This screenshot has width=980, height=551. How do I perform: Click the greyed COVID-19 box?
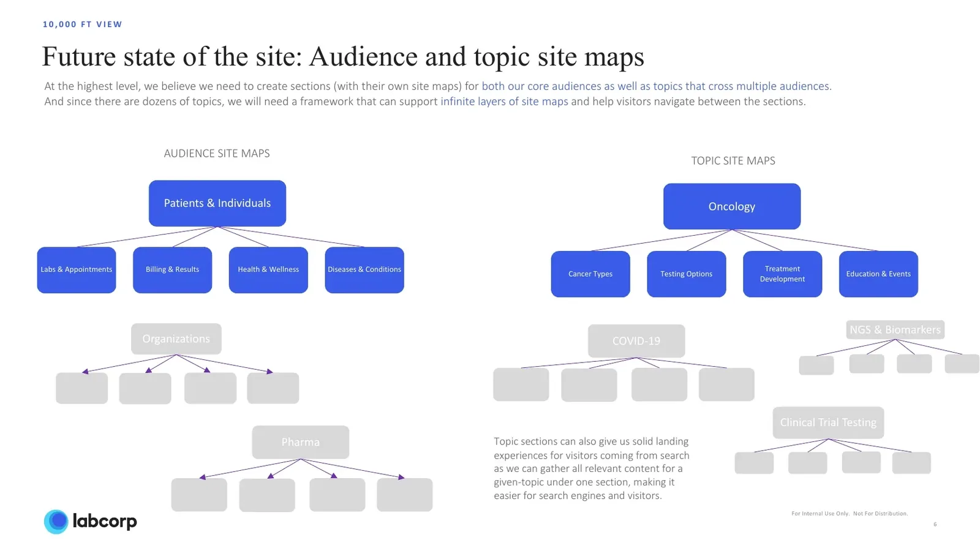click(636, 341)
